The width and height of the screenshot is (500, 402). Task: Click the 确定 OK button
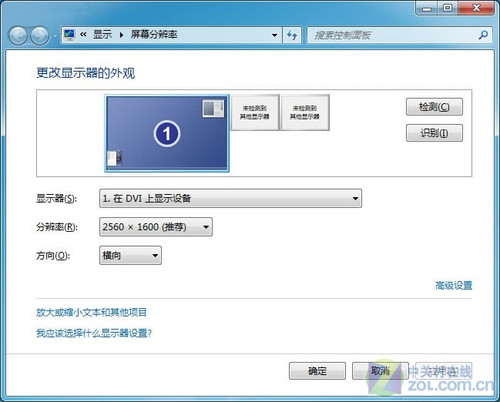pos(317,371)
